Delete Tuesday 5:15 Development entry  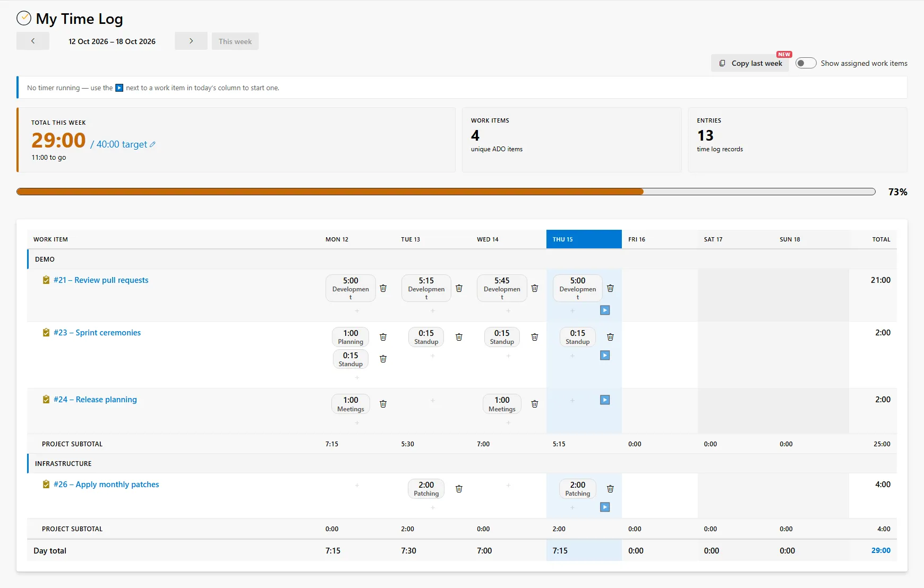click(x=459, y=288)
